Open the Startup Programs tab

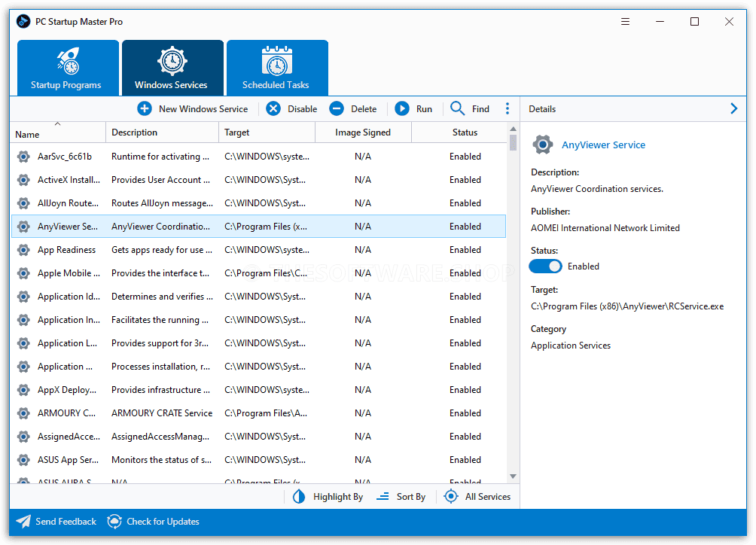coord(68,68)
